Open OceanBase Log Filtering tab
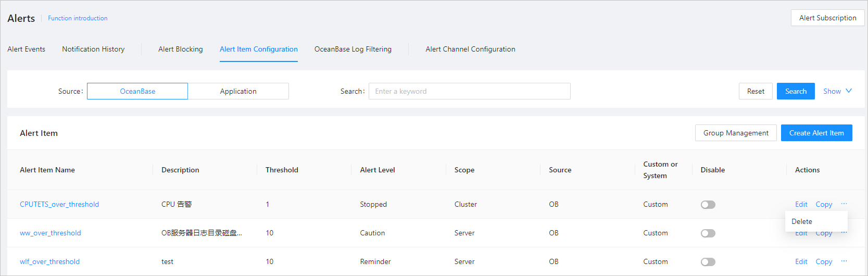868x276 pixels. pyautogui.click(x=353, y=49)
